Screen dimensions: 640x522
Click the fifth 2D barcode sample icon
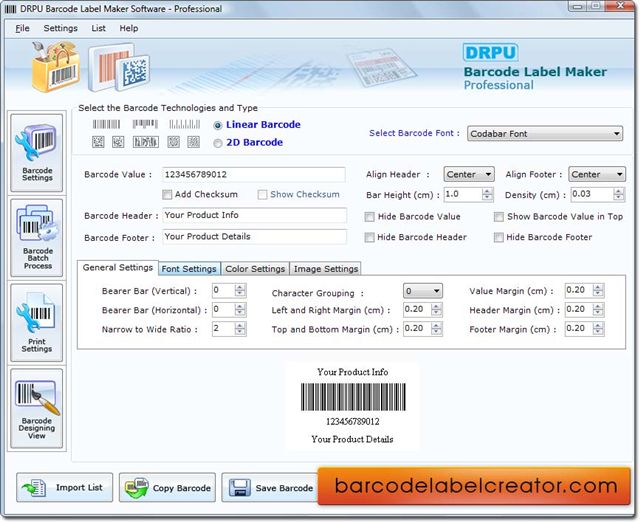(x=193, y=142)
